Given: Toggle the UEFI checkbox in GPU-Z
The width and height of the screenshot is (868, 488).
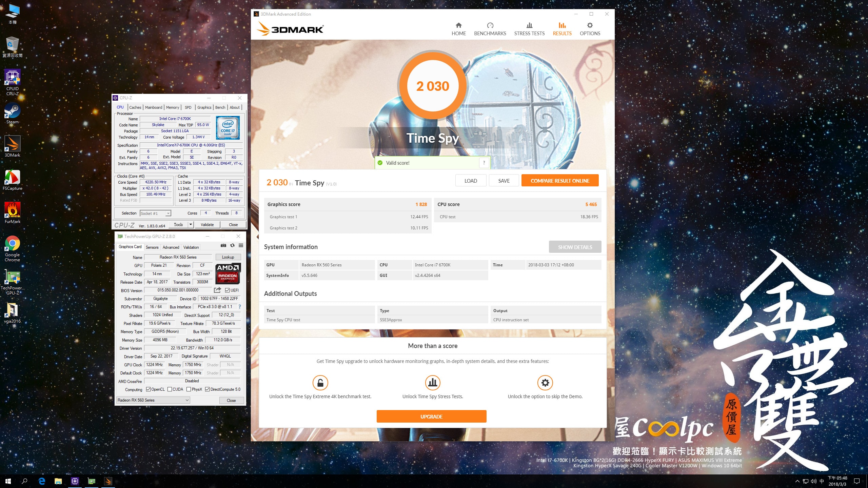Looking at the screenshot, I should tap(228, 290).
